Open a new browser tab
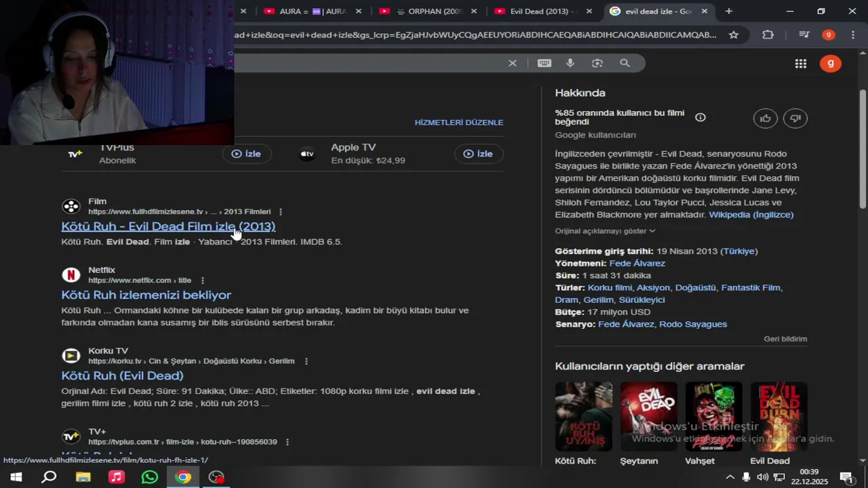 [x=729, y=12]
